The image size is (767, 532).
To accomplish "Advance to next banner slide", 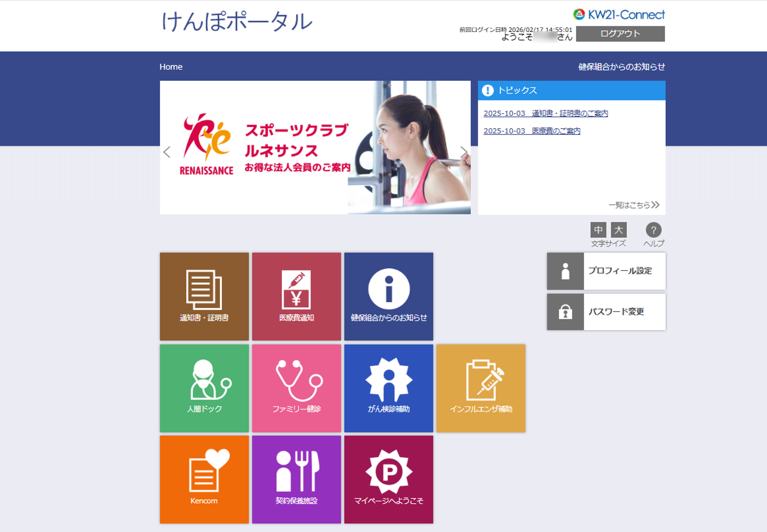I will tap(464, 152).
